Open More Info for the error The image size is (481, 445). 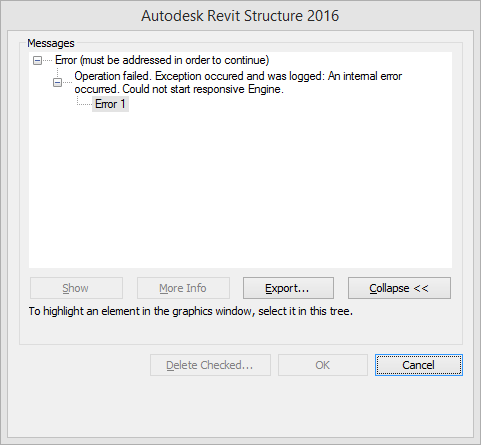tap(183, 288)
